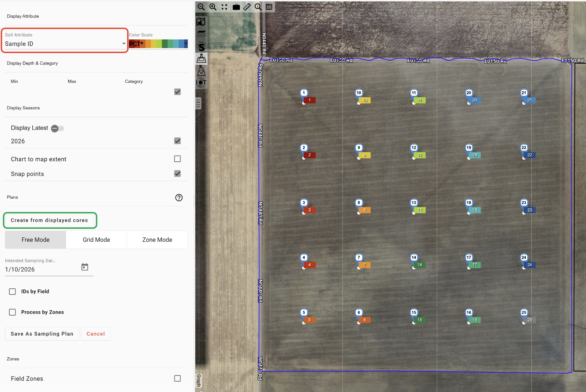Select the ruler measure tool

(247, 7)
